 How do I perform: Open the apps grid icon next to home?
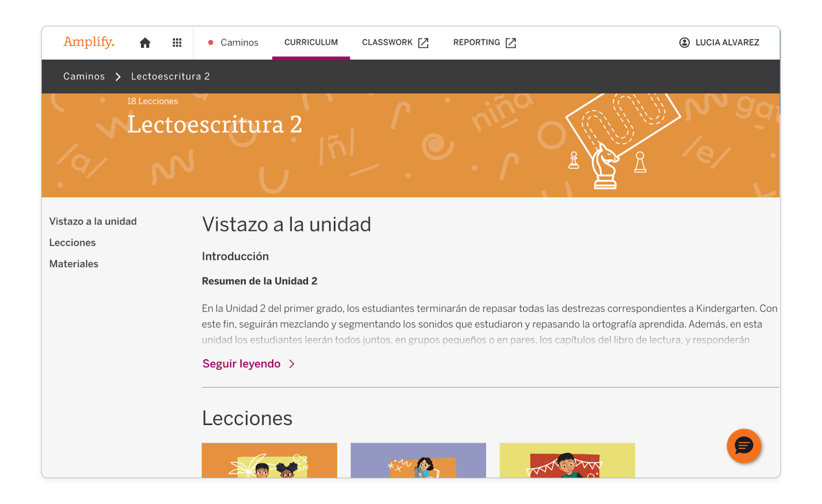177,42
